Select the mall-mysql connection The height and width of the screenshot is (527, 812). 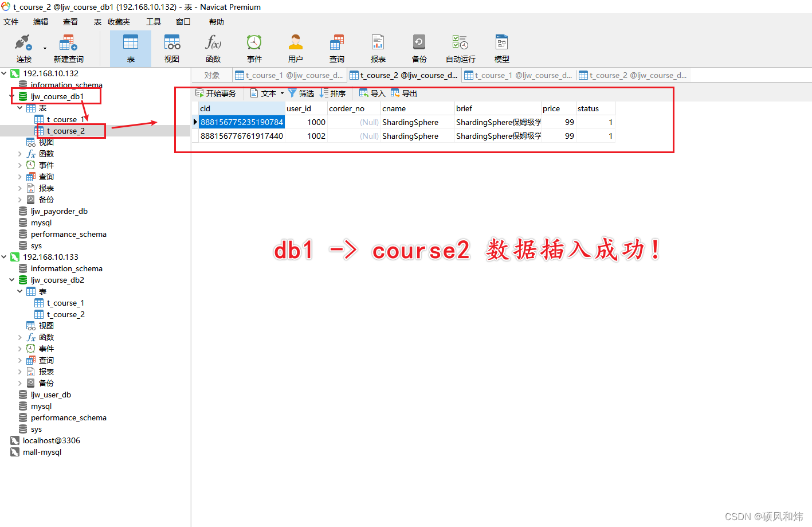42,452
